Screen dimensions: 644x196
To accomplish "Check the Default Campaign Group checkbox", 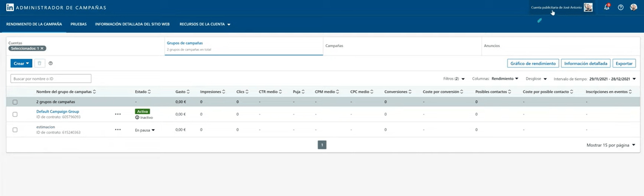I will (x=15, y=115).
